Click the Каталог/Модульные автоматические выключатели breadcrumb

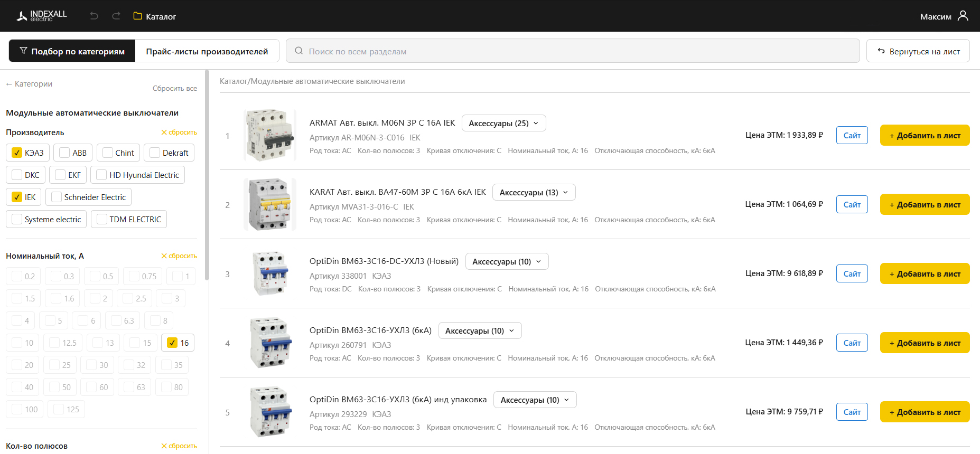312,81
